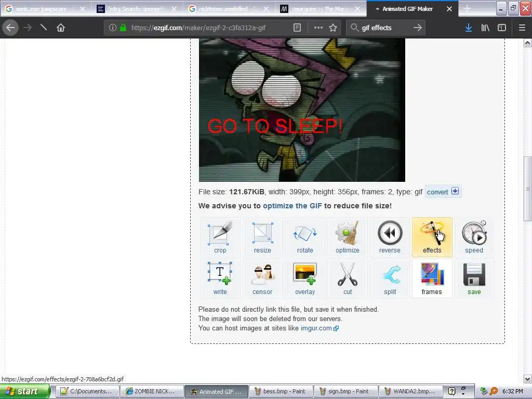Open Firefox hamburger menu
This screenshot has width=532, height=399.
[522, 28]
